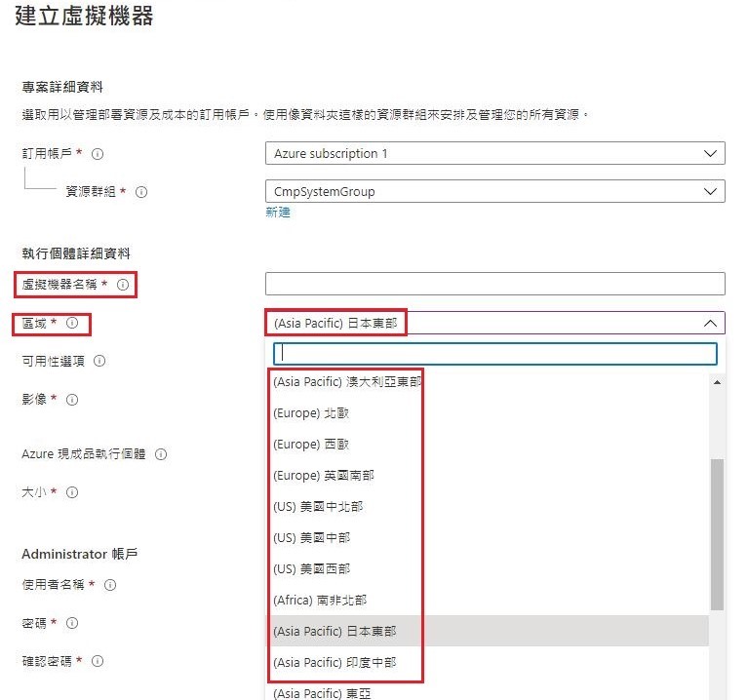The height and width of the screenshot is (700, 748).
Task: Click the 虛擬機器名稱 text input field
Action: tap(494, 284)
